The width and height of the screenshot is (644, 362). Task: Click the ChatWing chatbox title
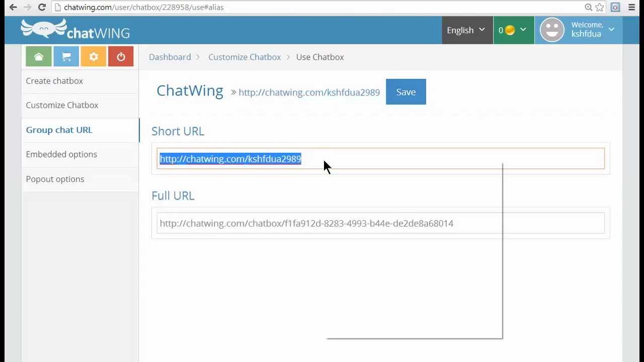190,90
